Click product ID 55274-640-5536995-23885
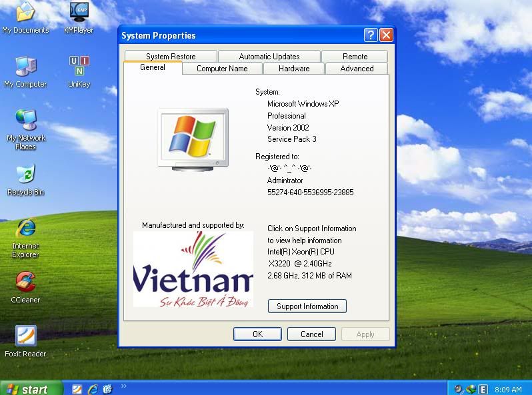This screenshot has width=532, height=395. [310, 193]
